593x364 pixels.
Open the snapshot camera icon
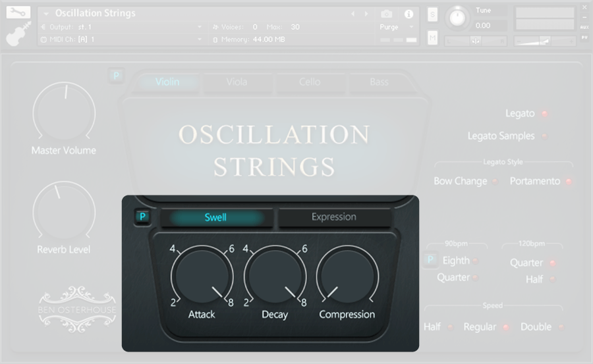(x=387, y=14)
